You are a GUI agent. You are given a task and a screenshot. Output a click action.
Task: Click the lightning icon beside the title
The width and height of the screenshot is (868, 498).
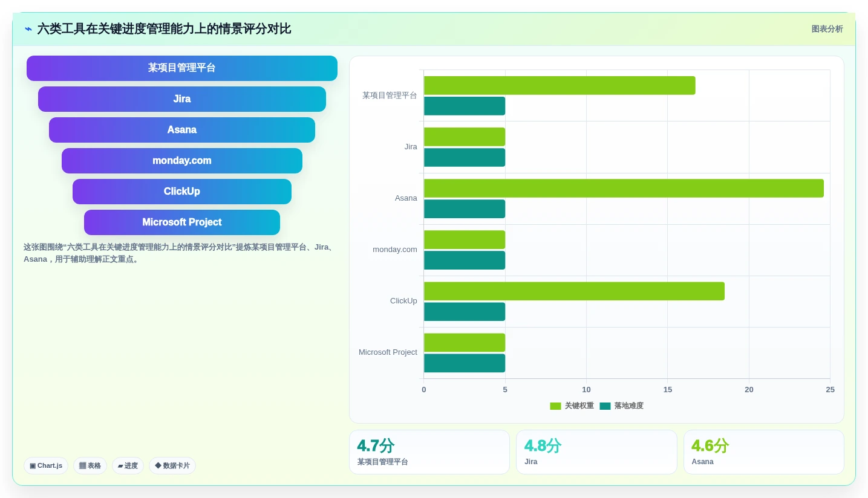coord(28,29)
